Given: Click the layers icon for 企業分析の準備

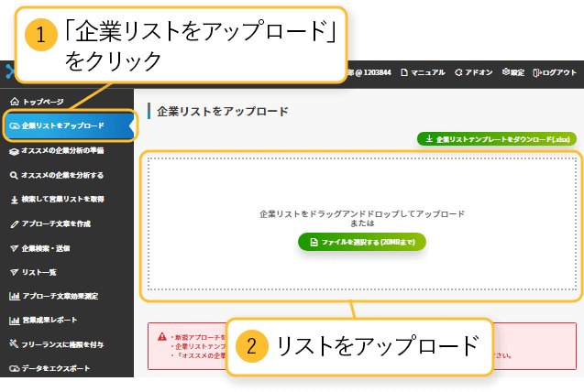Looking at the screenshot, I should (x=14, y=151).
